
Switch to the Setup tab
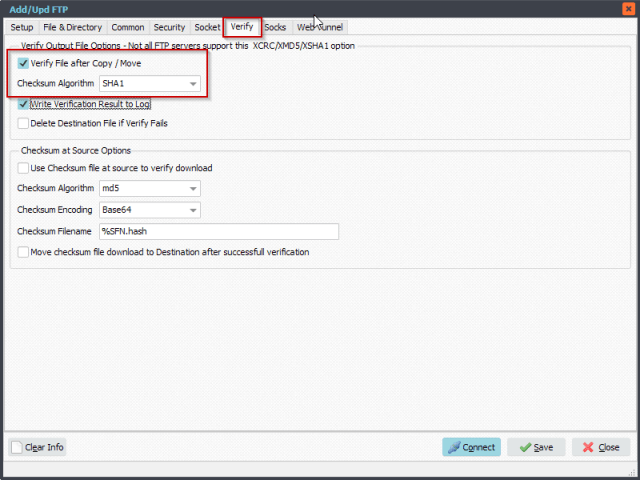coord(22,27)
